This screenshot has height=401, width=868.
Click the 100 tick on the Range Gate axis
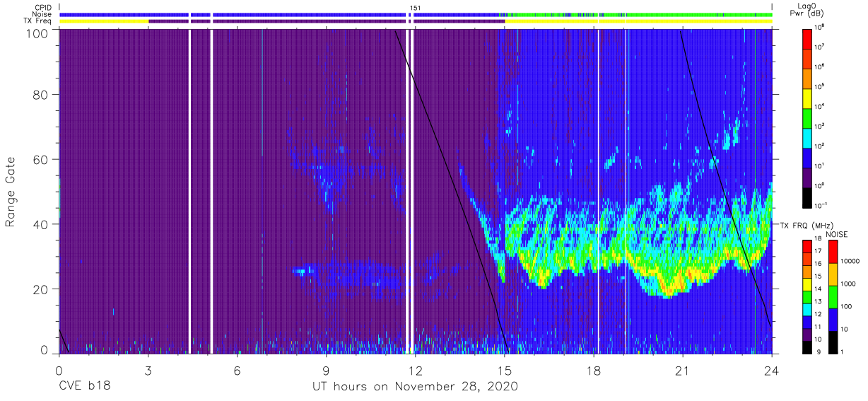tap(37, 33)
